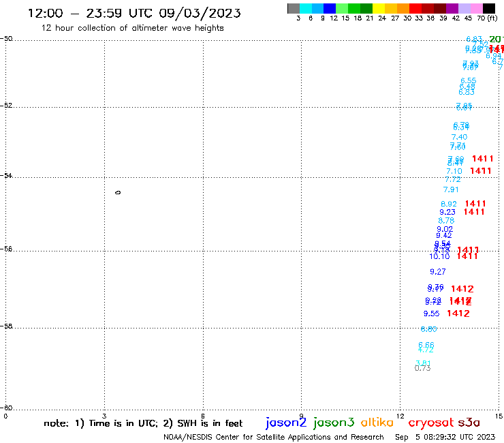Select the bright red legend swatch
Screen dimensions: 504x443
click(x=415, y=9)
